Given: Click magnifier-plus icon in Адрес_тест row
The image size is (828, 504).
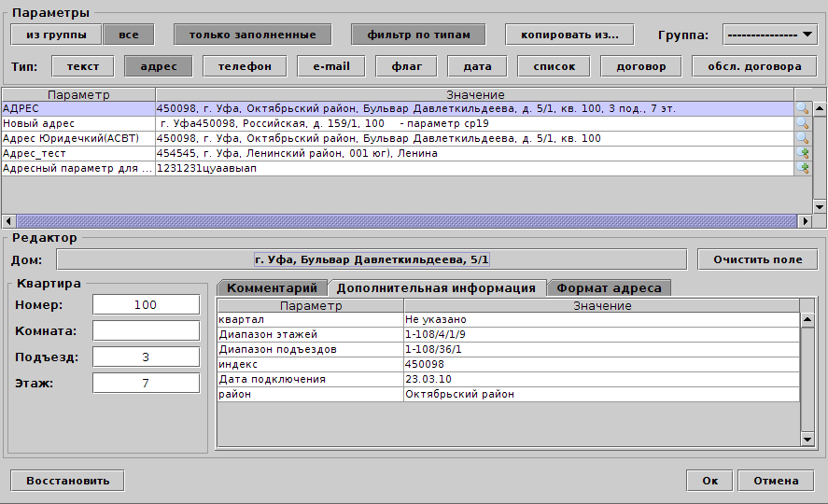Looking at the screenshot, I should tap(802, 153).
